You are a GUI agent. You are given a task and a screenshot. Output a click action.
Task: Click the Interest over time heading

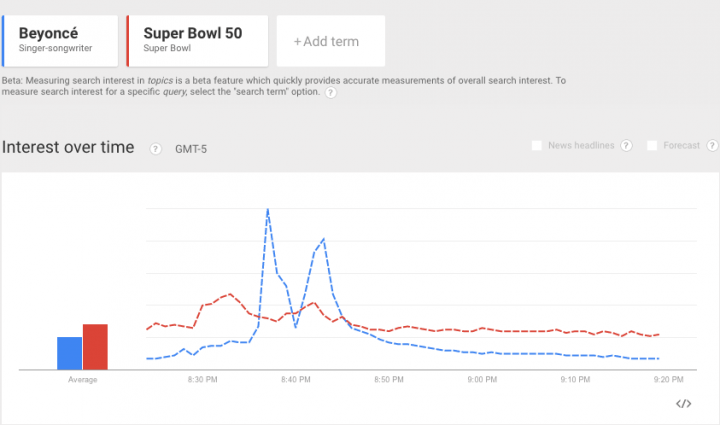pos(68,147)
